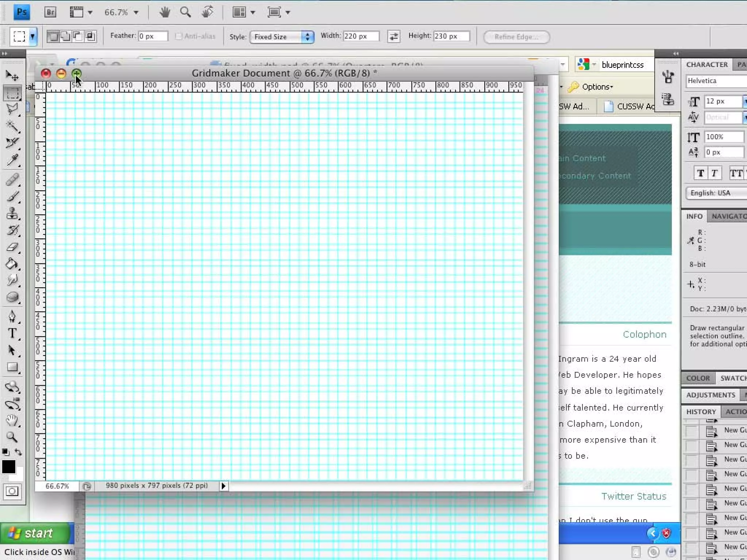747x560 pixels.
Task: Select the Paint Bucket tool
Action: [x=12, y=264]
